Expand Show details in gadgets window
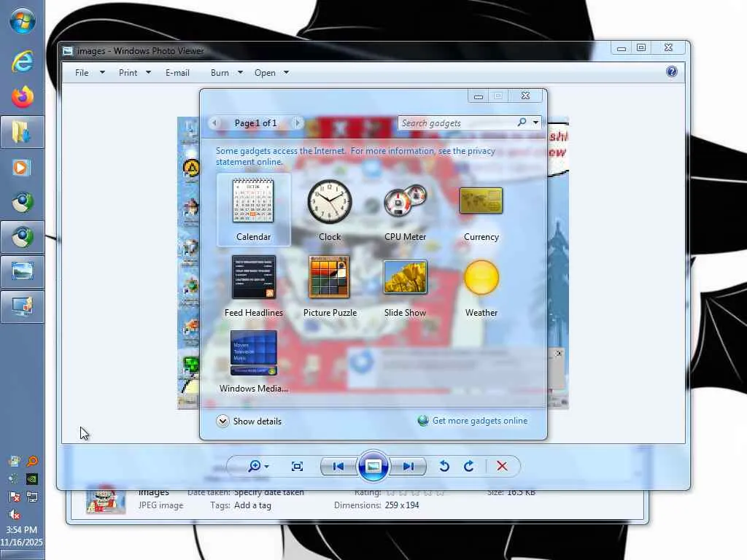 (x=249, y=421)
